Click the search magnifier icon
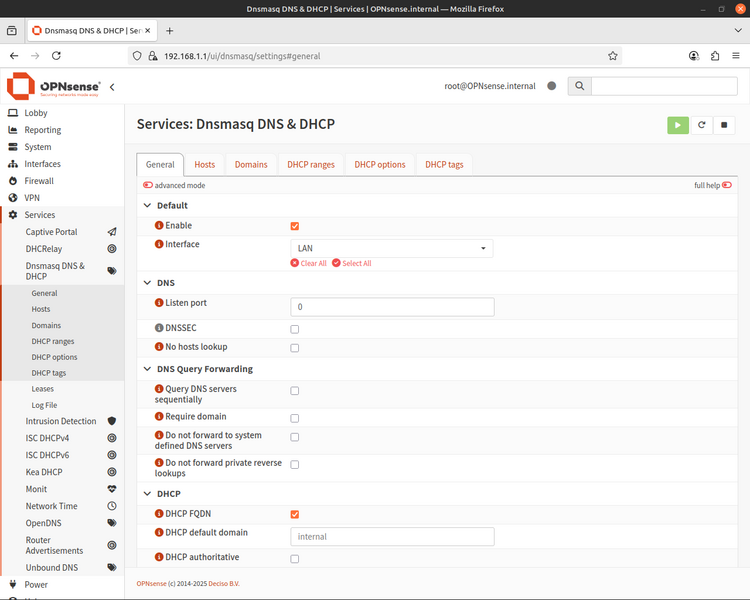750x600 pixels. [579, 86]
